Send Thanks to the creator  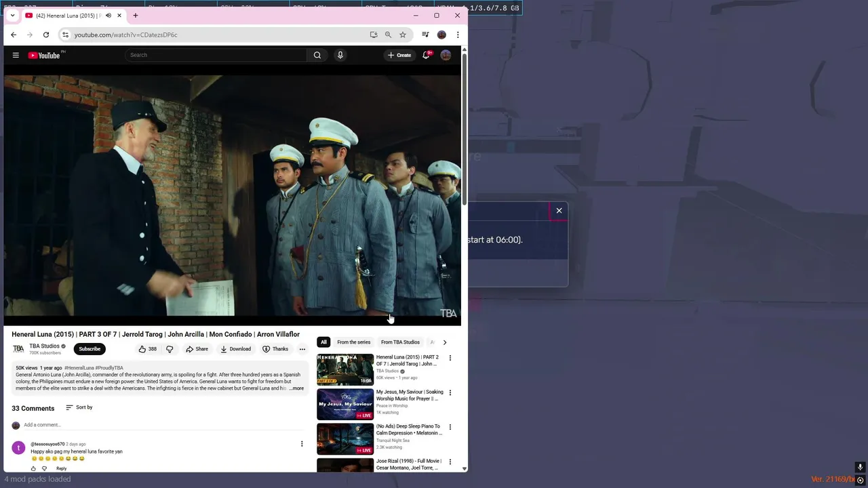click(x=275, y=349)
